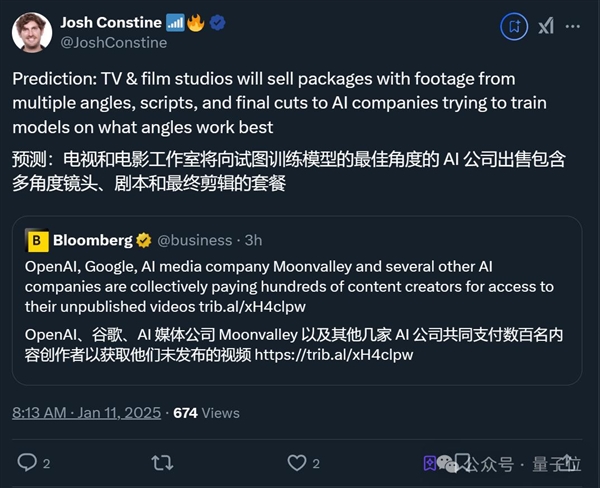Click Bloomberg's gold verified badge

pyautogui.click(x=145, y=241)
